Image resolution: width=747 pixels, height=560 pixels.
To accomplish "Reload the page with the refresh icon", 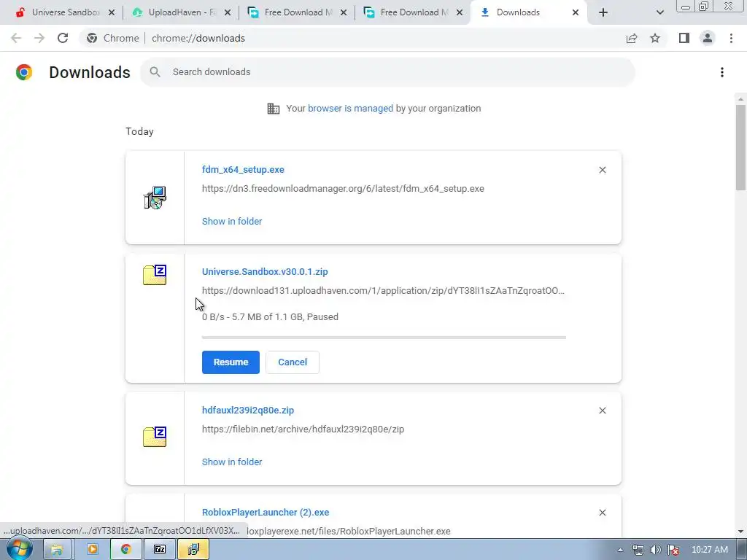I will pyautogui.click(x=63, y=38).
